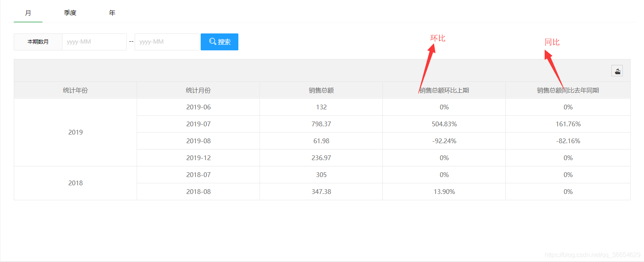The height and width of the screenshot is (262, 644).
Task: Click the 2019-12 month cell
Action: [x=198, y=158]
